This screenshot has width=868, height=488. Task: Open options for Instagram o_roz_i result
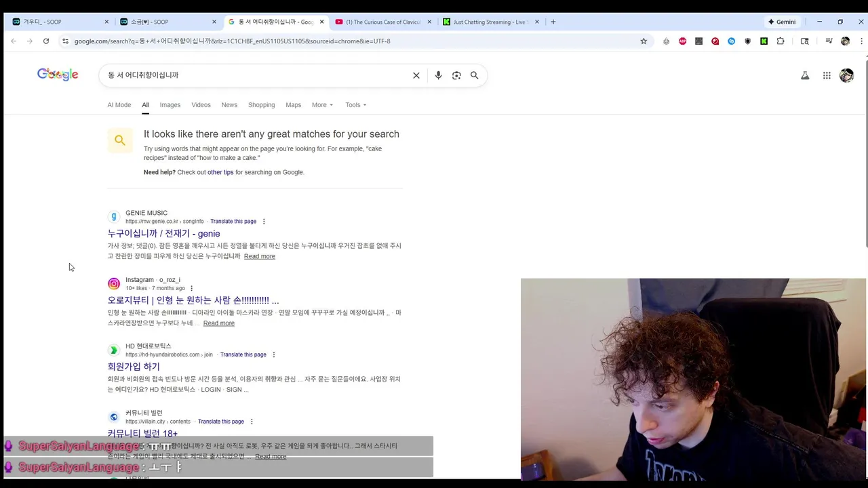point(191,288)
